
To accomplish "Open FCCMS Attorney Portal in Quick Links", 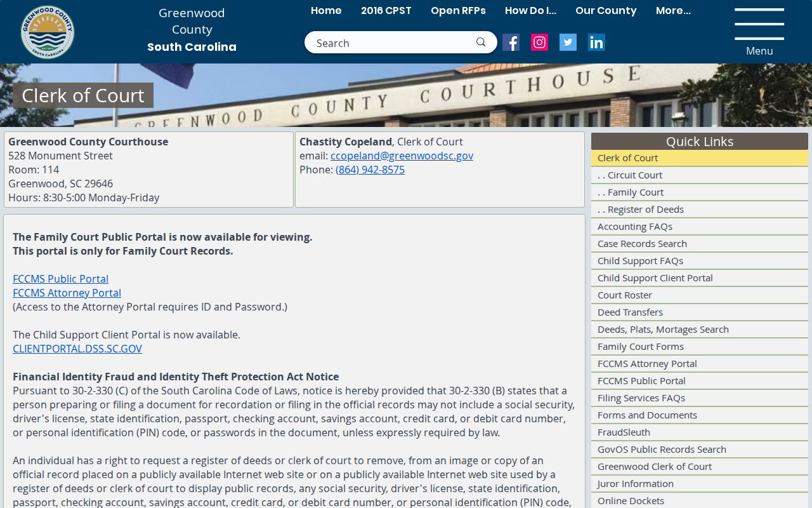I will click(x=700, y=364).
